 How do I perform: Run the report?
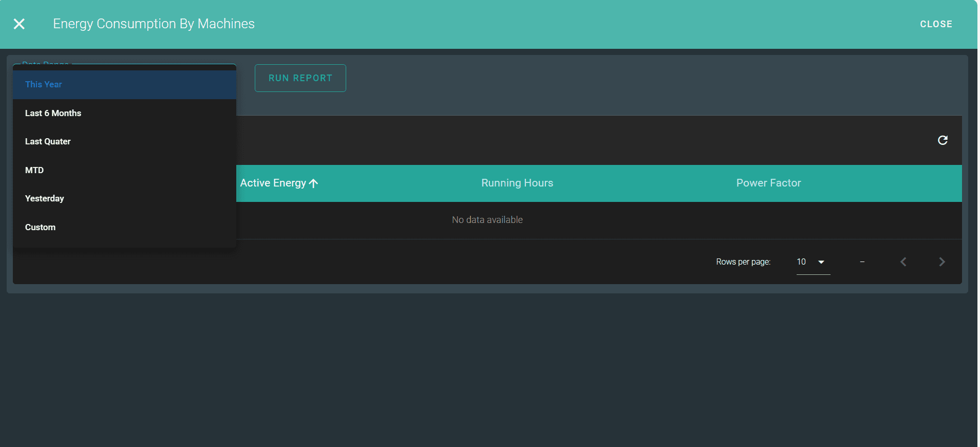pyautogui.click(x=300, y=78)
